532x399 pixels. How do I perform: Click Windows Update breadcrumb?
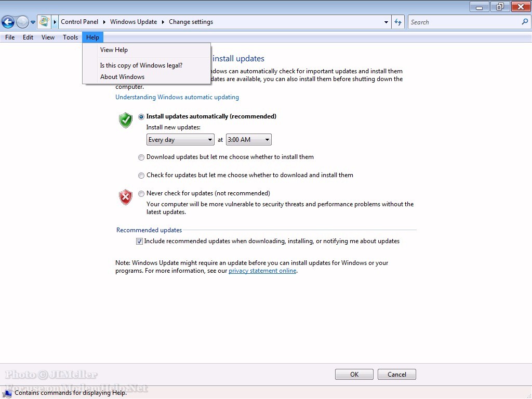[134, 22]
